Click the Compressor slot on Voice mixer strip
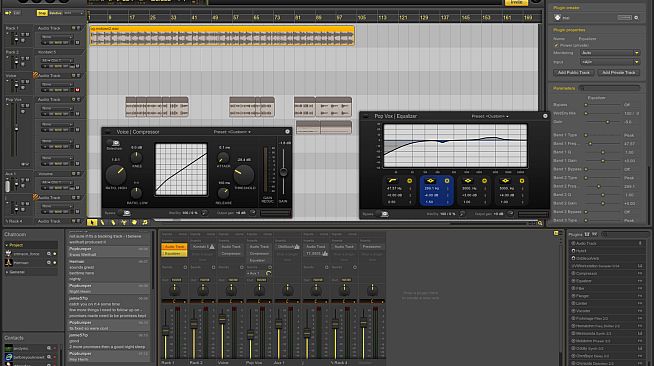 [x=231, y=253]
